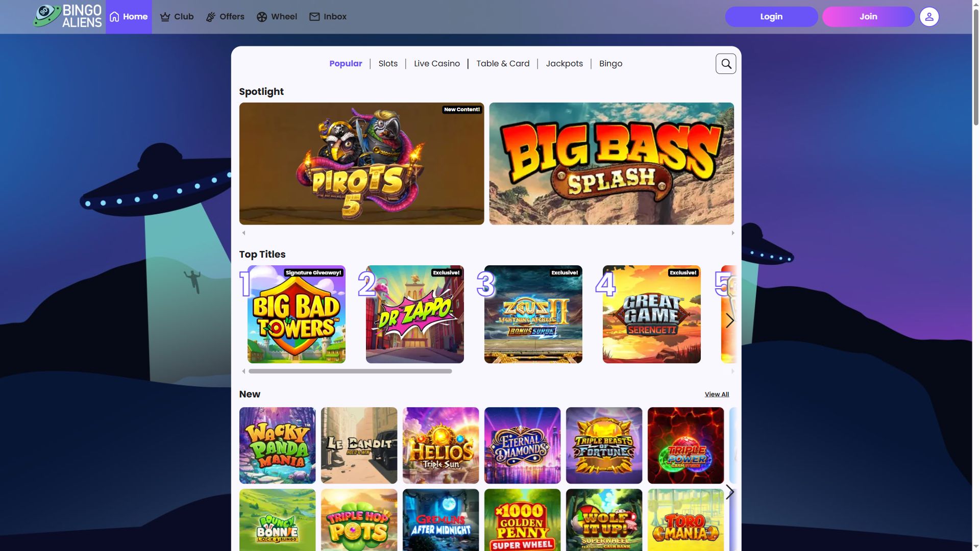Open Dr Zappo game

pyautogui.click(x=414, y=314)
